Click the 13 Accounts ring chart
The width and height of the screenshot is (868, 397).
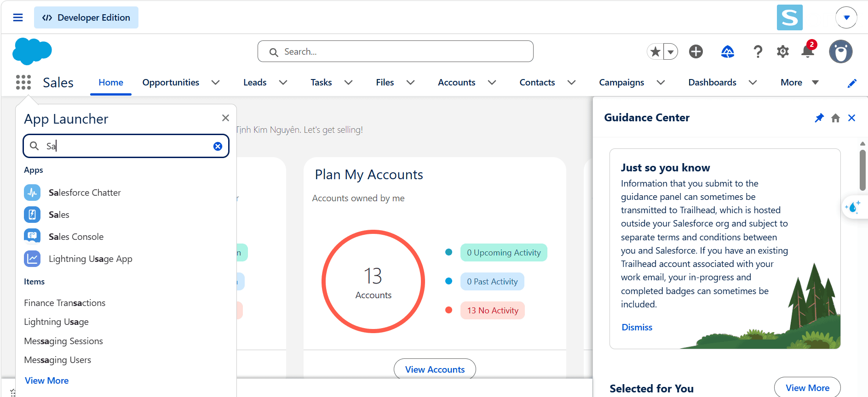pos(373,281)
